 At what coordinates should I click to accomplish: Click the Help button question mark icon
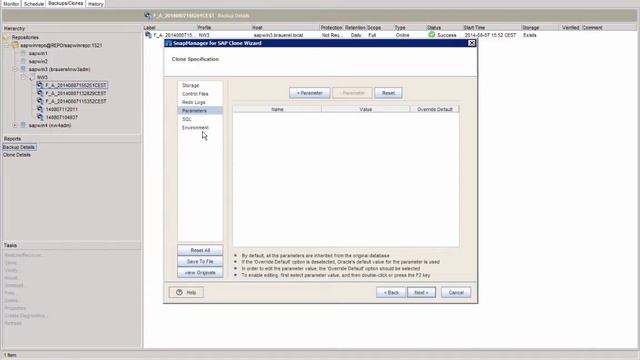(179, 292)
